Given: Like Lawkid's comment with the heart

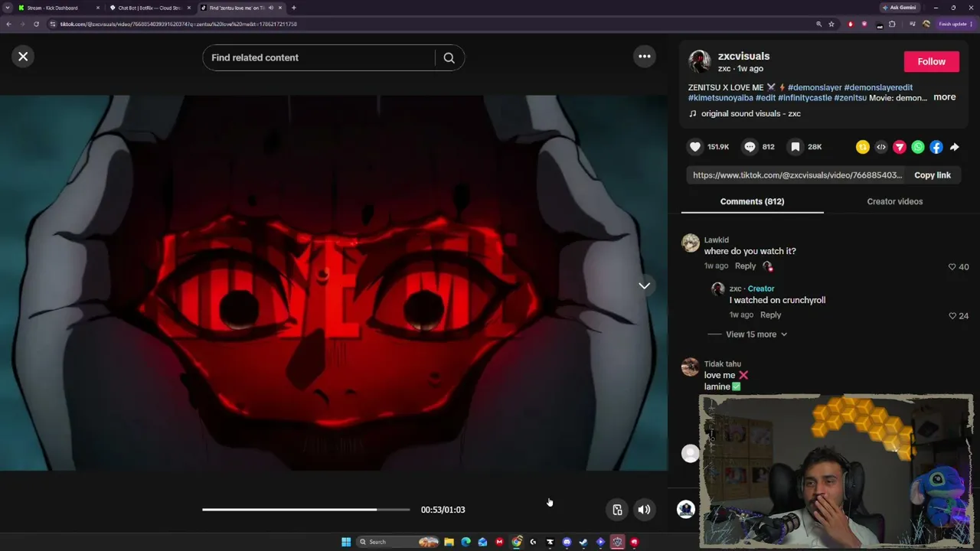Looking at the screenshot, I should (x=952, y=267).
